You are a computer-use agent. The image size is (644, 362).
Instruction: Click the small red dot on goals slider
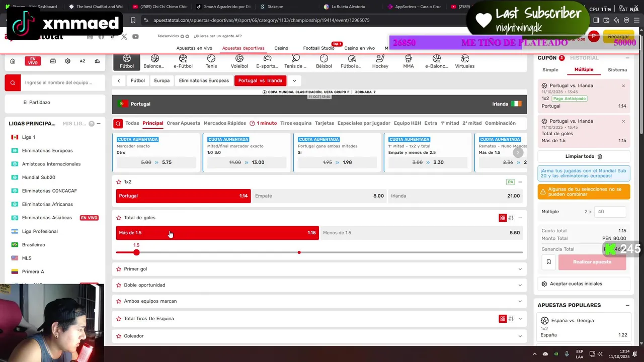coord(299,252)
